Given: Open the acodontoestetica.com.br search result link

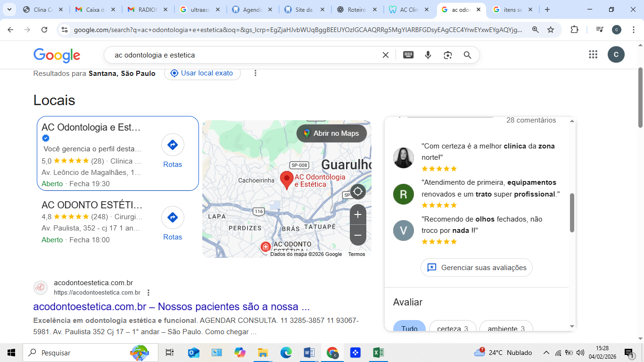Looking at the screenshot, I should 171,307.
